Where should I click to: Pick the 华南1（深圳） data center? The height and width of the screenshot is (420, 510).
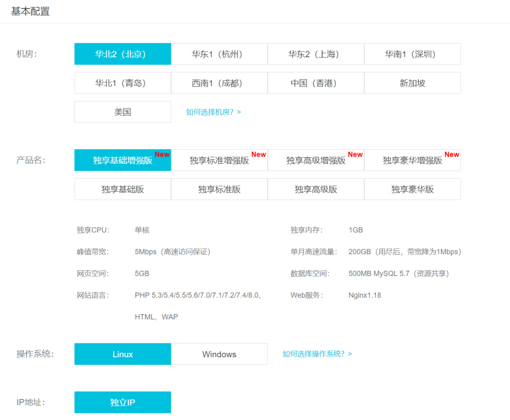(412, 54)
